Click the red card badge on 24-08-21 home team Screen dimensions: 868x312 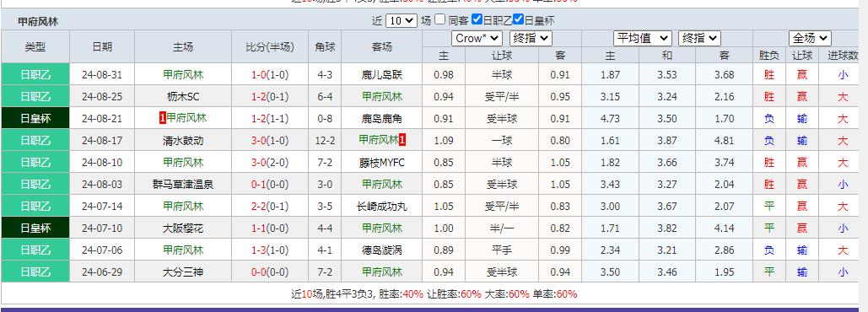(162, 118)
